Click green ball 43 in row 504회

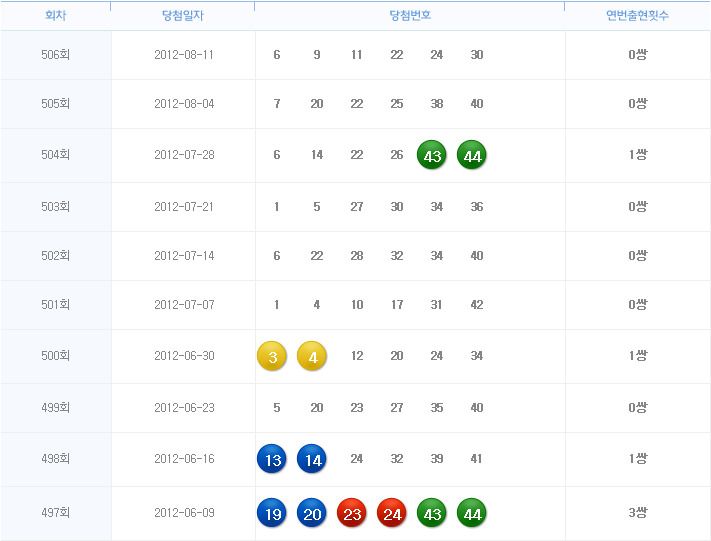click(432, 155)
